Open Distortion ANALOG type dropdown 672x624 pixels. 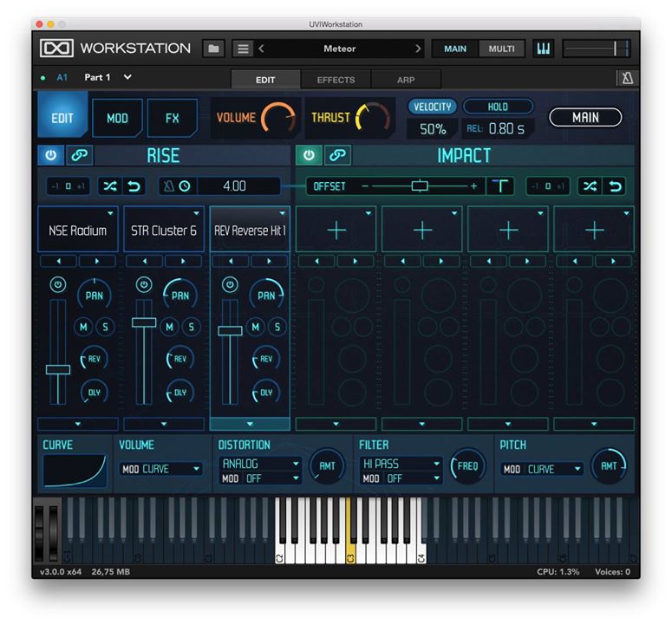click(x=260, y=464)
